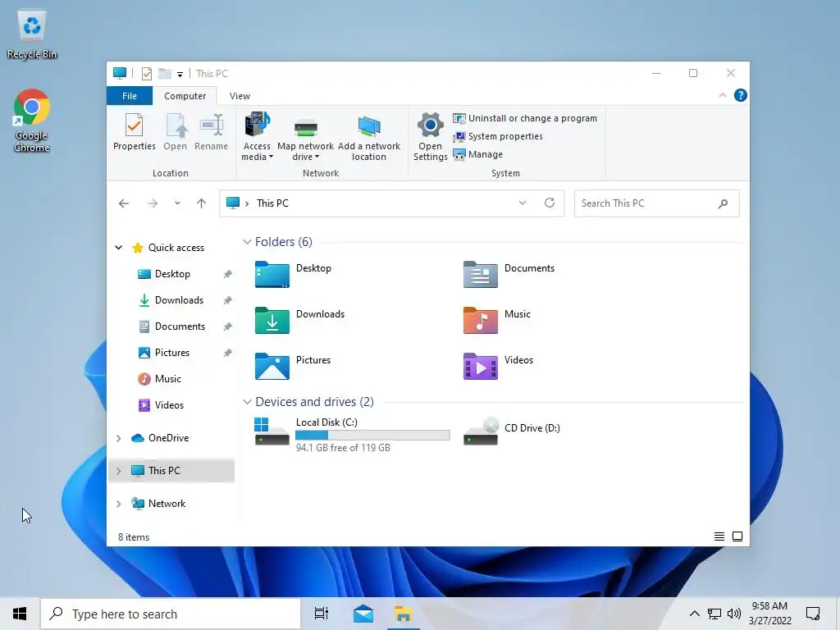Image resolution: width=840 pixels, height=630 pixels.
Task: Expand the address bar history dropdown
Action: [x=523, y=203]
